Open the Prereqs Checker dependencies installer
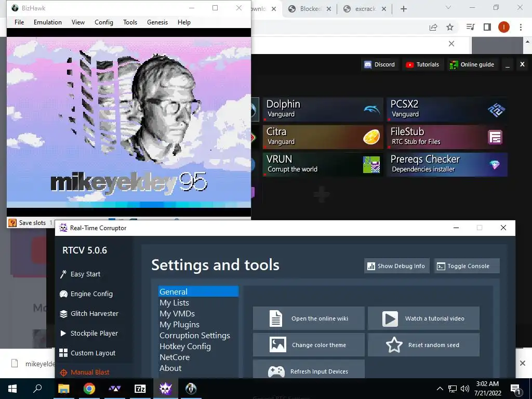 coord(447,165)
